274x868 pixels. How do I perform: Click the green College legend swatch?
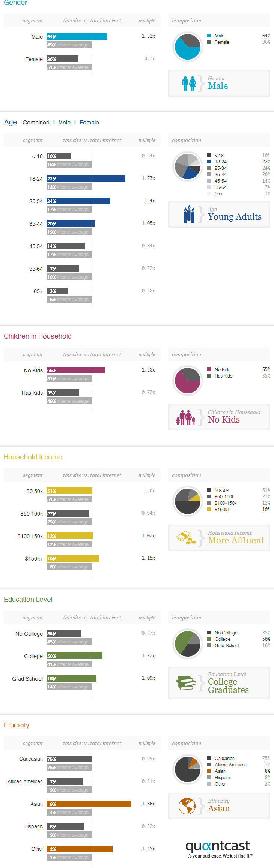point(209,639)
